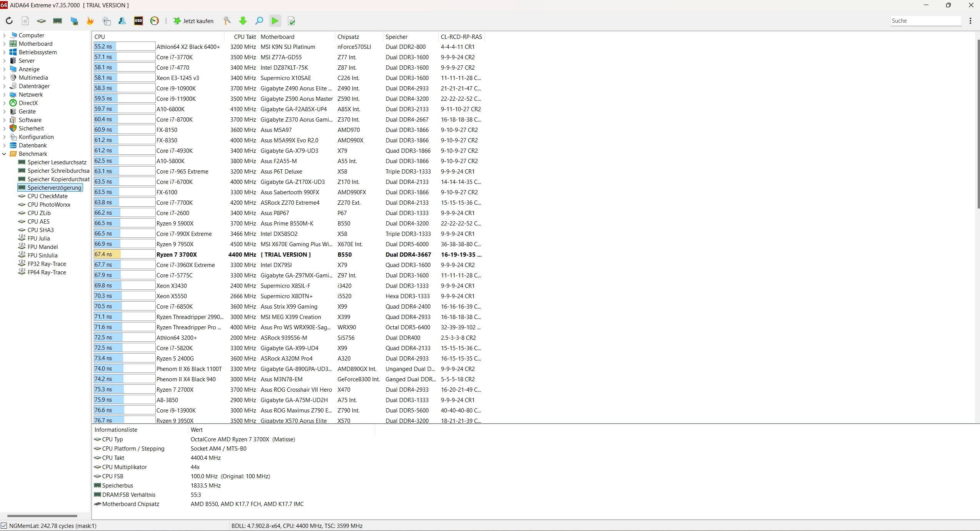
Task: Expand the Datenbank tree node
Action: [4, 145]
